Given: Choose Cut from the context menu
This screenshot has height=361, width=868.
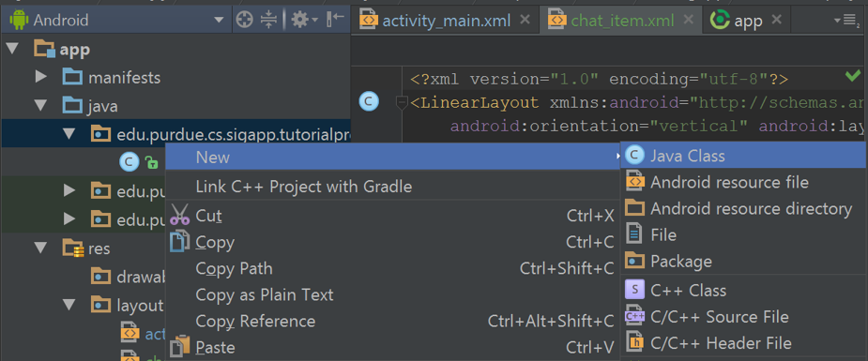Looking at the screenshot, I should (393, 216).
